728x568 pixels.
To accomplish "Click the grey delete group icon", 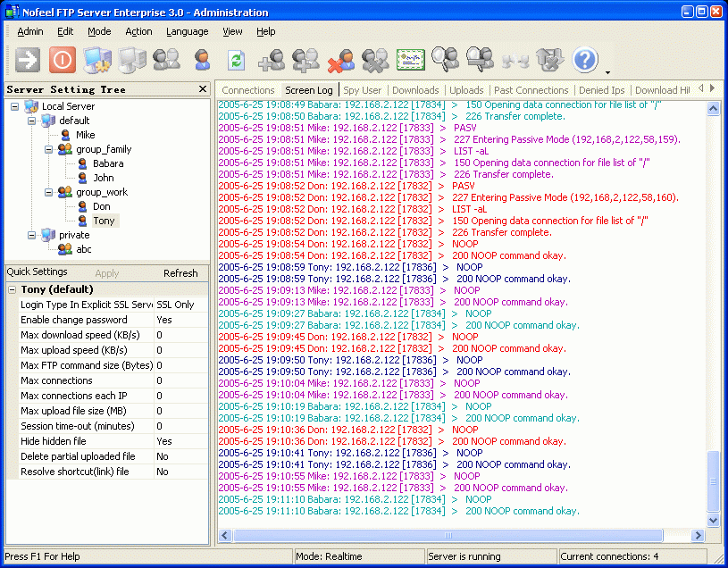I will [375, 61].
